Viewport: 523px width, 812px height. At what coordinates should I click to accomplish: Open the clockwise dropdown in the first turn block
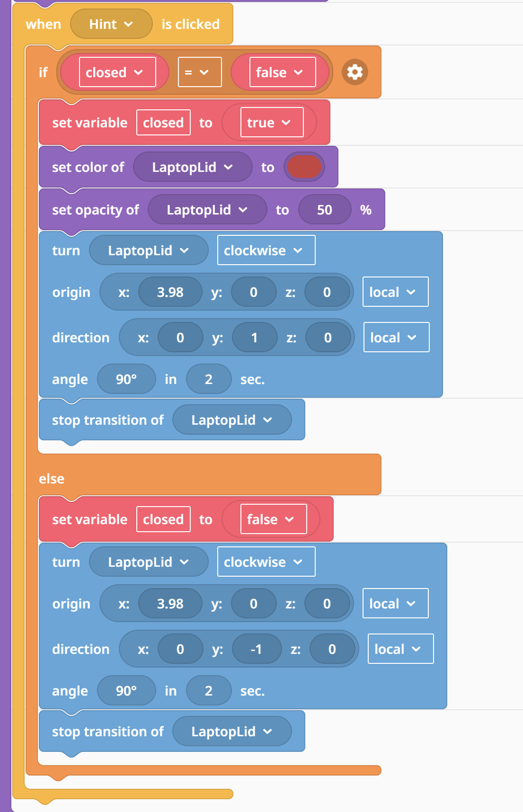point(266,250)
